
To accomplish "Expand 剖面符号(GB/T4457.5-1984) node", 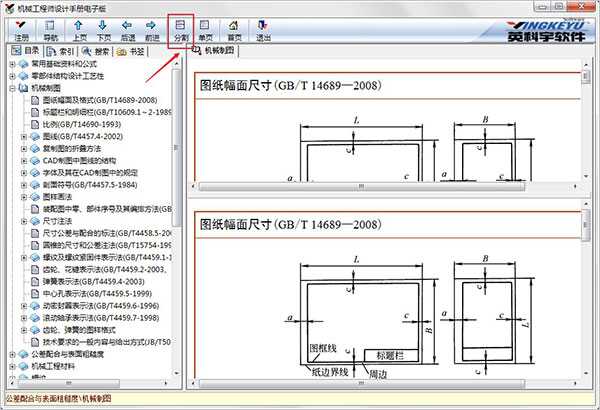I will click(x=24, y=185).
